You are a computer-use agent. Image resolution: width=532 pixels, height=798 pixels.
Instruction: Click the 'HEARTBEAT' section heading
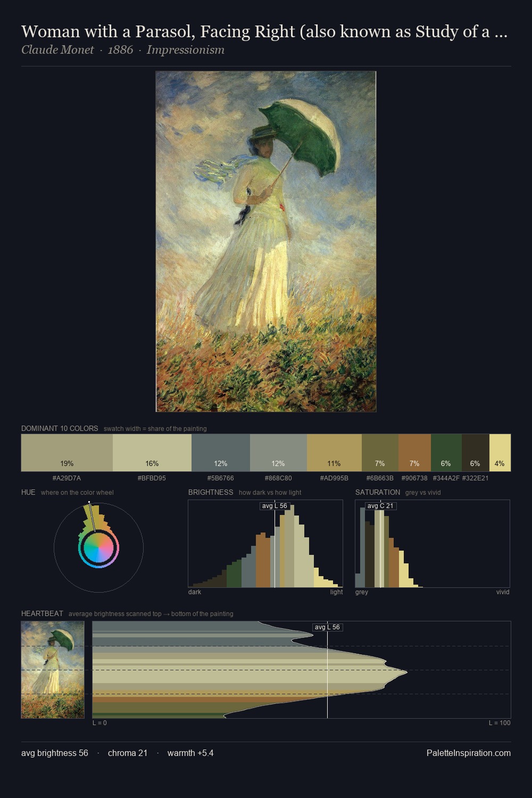point(42,613)
